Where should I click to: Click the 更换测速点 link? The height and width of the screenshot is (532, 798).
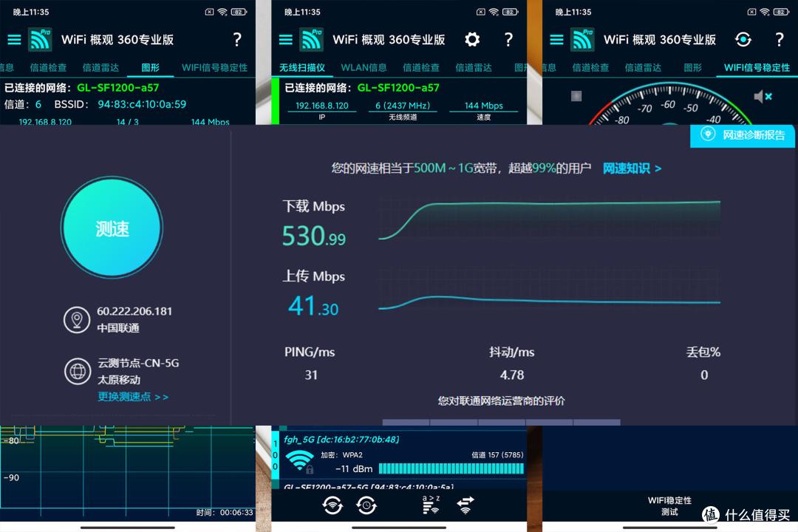click(x=133, y=397)
